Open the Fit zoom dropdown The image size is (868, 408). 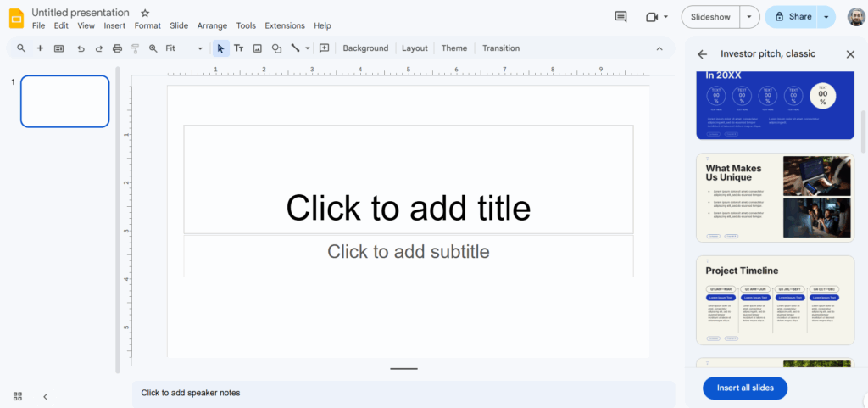[184, 48]
